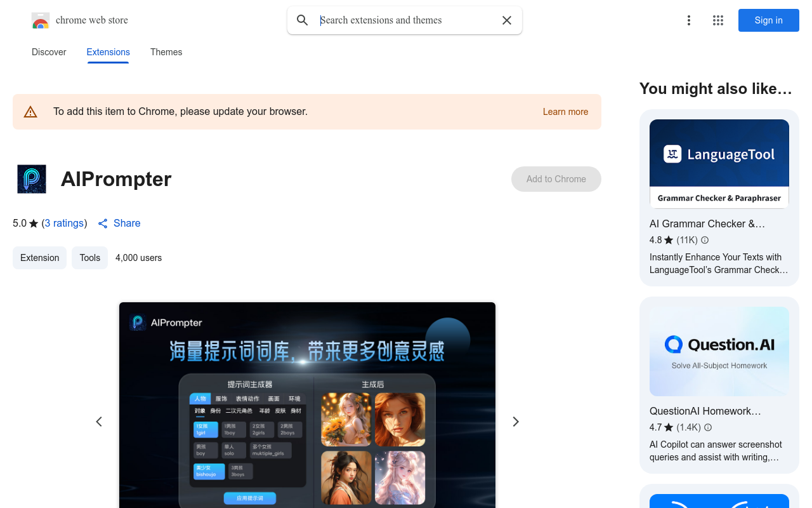Open the Question.AI card image
The image size is (812, 508).
tap(719, 351)
